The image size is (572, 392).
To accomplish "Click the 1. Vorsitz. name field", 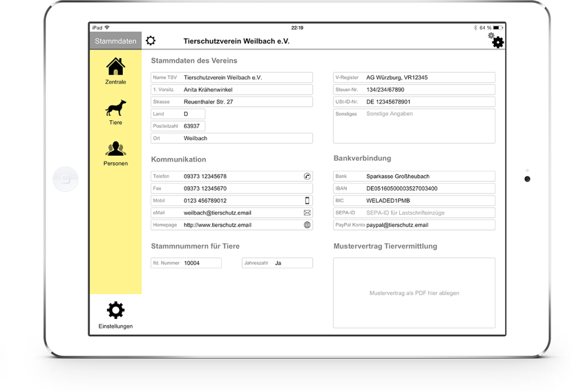I will (x=232, y=90).
